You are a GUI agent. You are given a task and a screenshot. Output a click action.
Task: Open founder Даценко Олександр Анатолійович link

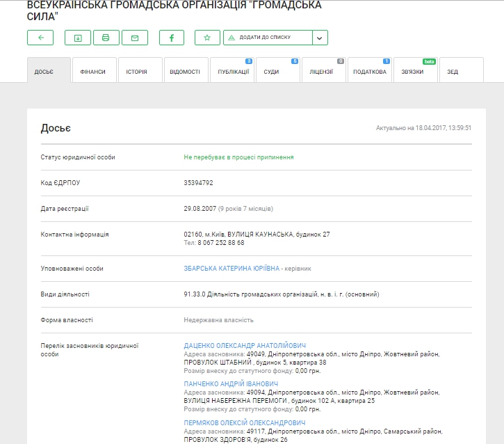(245, 345)
